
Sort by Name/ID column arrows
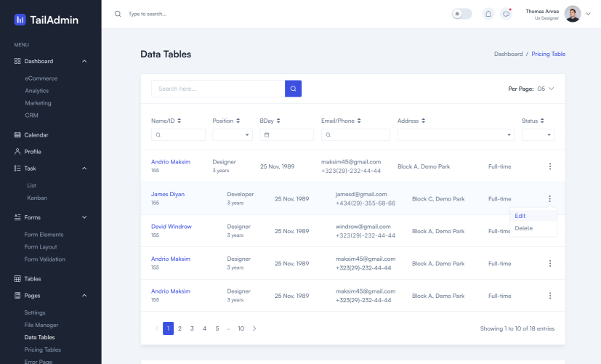pos(179,121)
